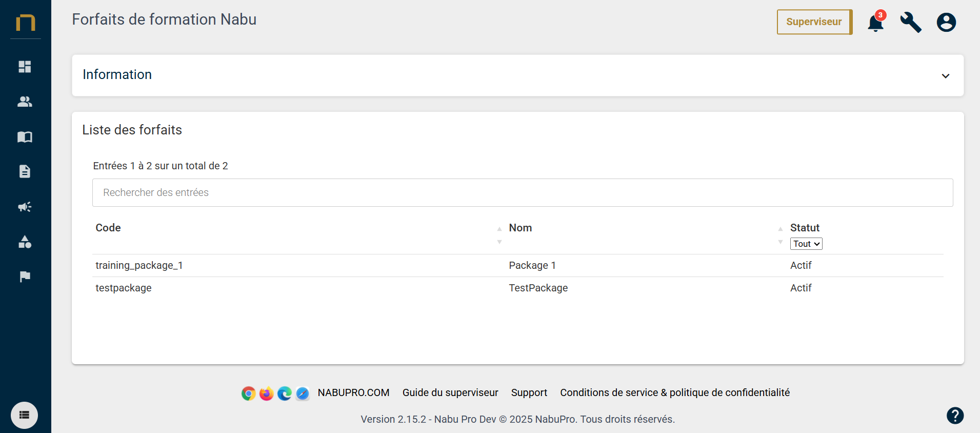Click the Forfaits de formation Nabu page title
The height and width of the screenshot is (433, 980).
click(x=164, y=19)
